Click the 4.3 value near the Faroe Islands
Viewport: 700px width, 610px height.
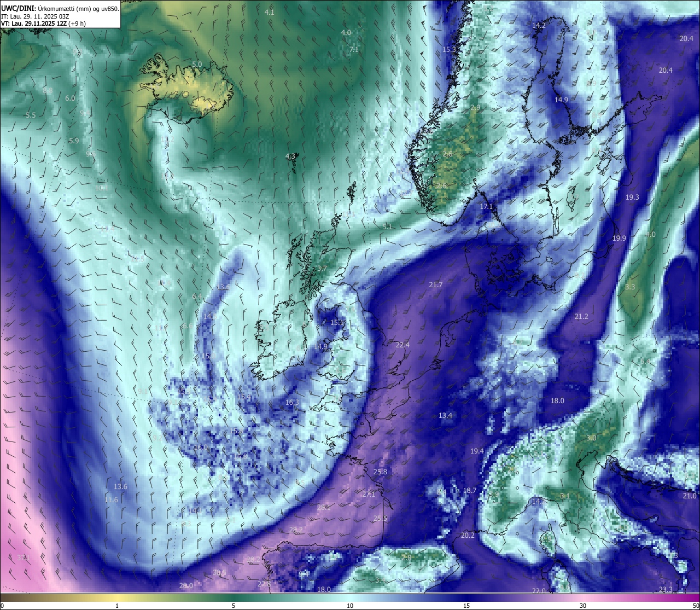290,156
